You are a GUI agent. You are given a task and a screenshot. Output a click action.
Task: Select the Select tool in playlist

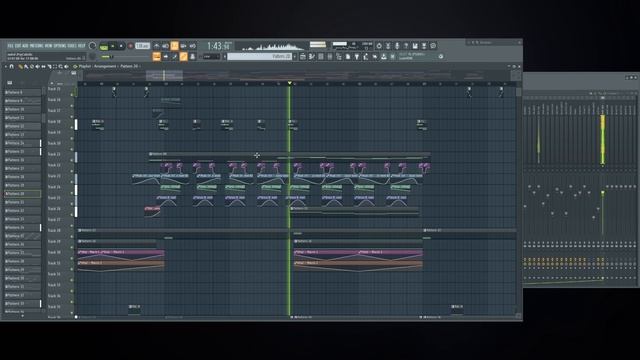coord(55,67)
